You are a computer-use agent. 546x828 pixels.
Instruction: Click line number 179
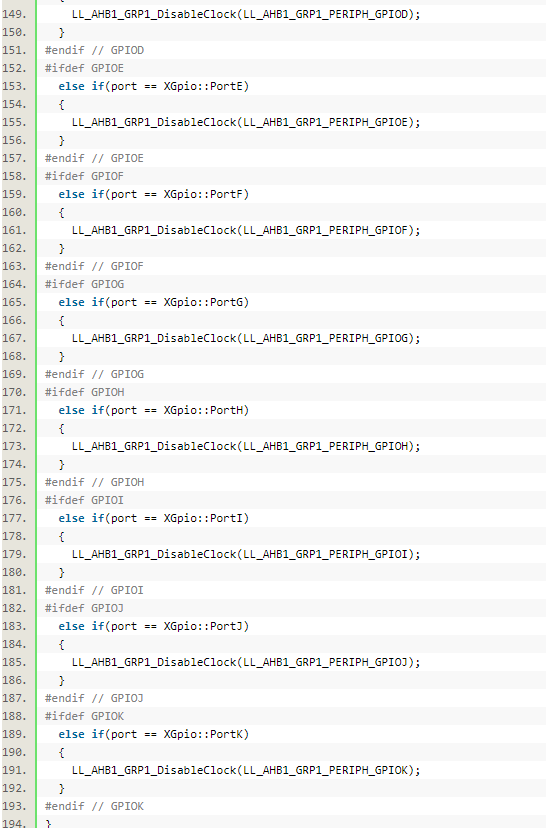pyautogui.click(x=14, y=554)
